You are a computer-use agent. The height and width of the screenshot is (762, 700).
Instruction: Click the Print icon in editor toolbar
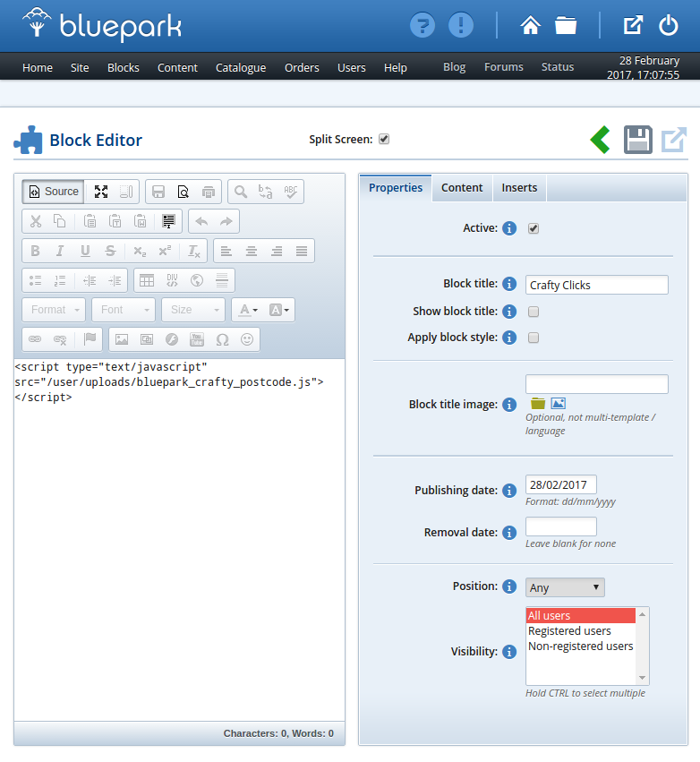point(209,192)
